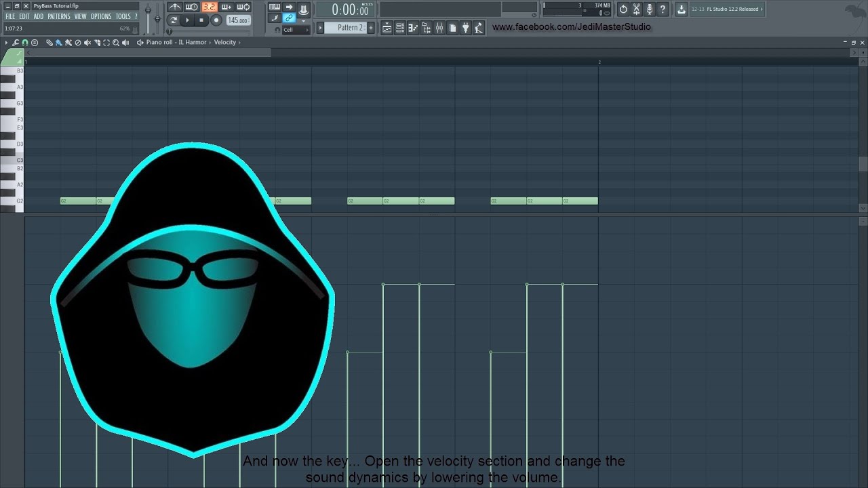The height and width of the screenshot is (488, 868).
Task: Open the Mixer window icon
Action: 439,28
